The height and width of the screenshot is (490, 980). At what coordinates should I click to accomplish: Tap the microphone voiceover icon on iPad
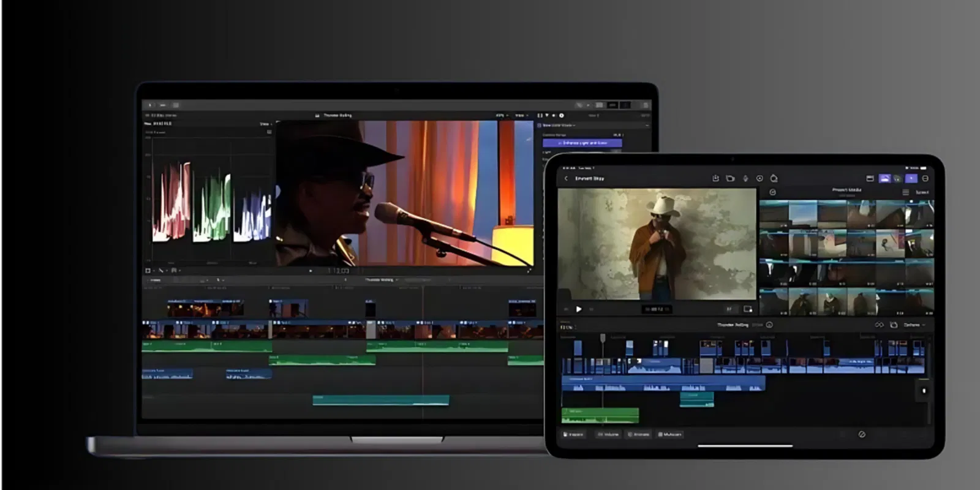[x=745, y=178]
